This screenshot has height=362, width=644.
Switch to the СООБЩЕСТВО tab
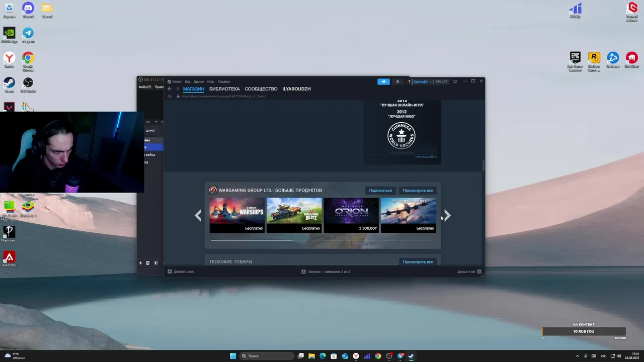pos(261,89)
